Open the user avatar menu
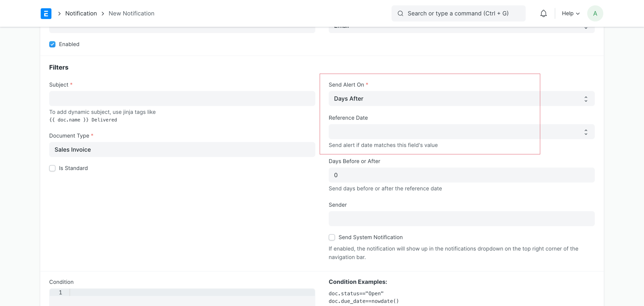The width and height of the screenshot is (644, 306). 595,13
